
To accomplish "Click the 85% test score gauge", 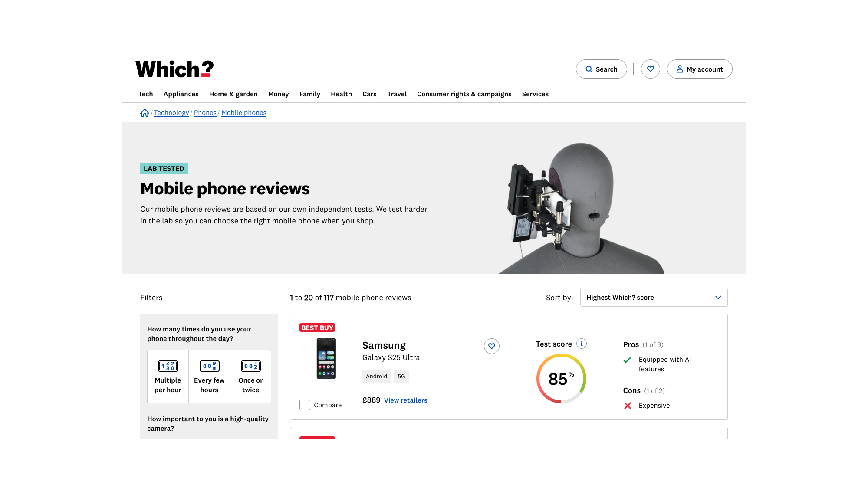I will pyautogui.click(x=561, y=379).
